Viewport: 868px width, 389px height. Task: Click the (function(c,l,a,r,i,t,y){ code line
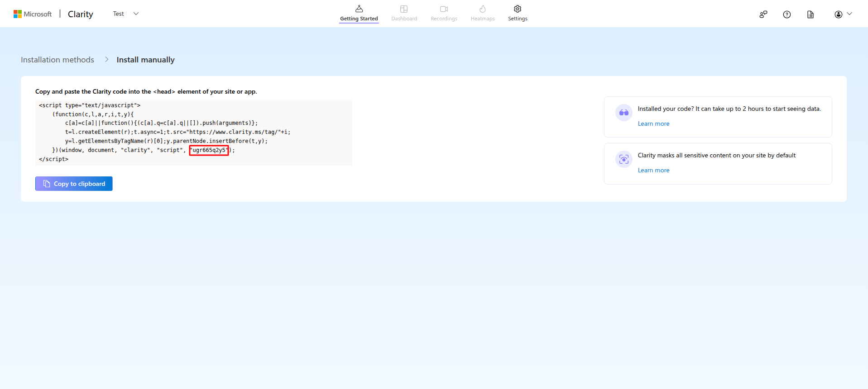93,114
